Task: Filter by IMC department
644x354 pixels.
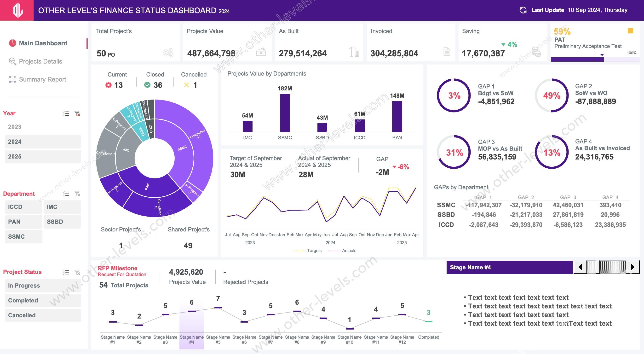Action: click(x=63, y=207)
